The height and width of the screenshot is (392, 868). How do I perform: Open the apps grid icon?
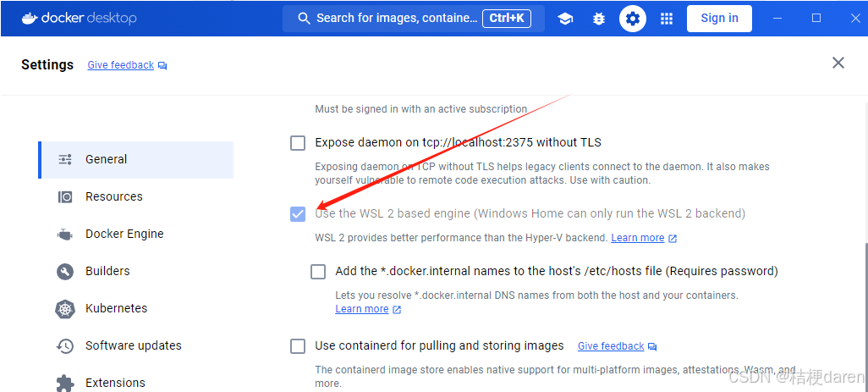(x=667, y=19)
